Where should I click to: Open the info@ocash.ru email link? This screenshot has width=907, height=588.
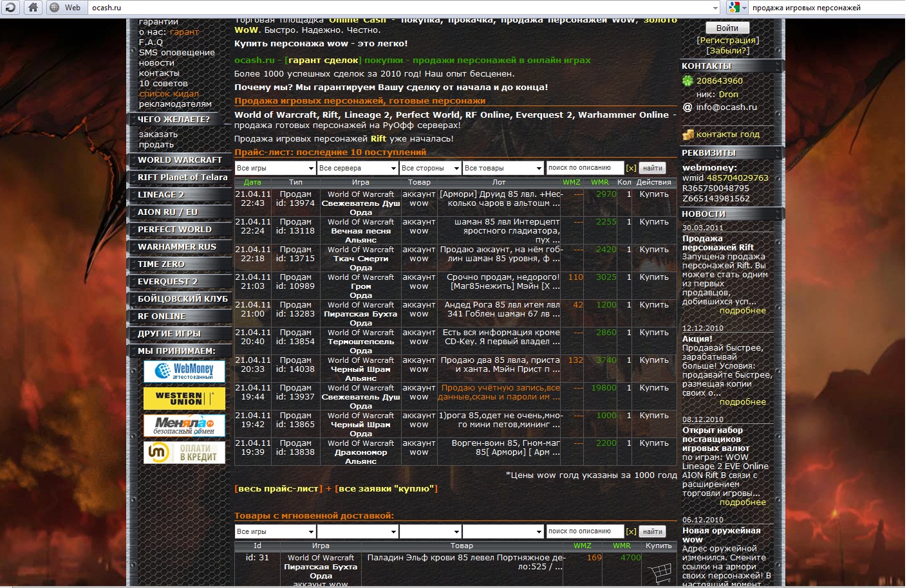coord(727,107)
